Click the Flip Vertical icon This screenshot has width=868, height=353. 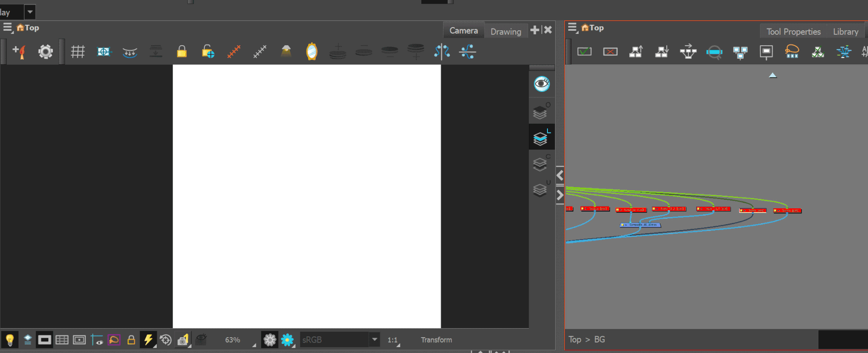point(467,52)
